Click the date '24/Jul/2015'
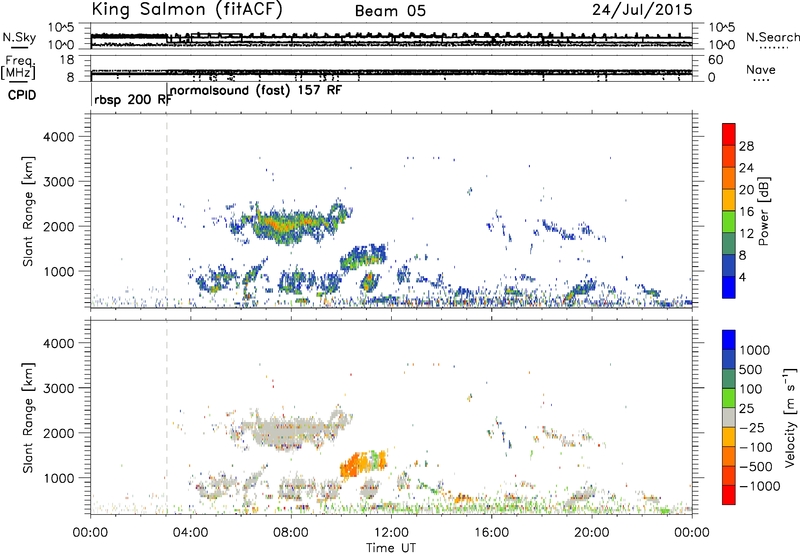Image resolution: width=800 pixels, height=554 pixels. (642, 10)
